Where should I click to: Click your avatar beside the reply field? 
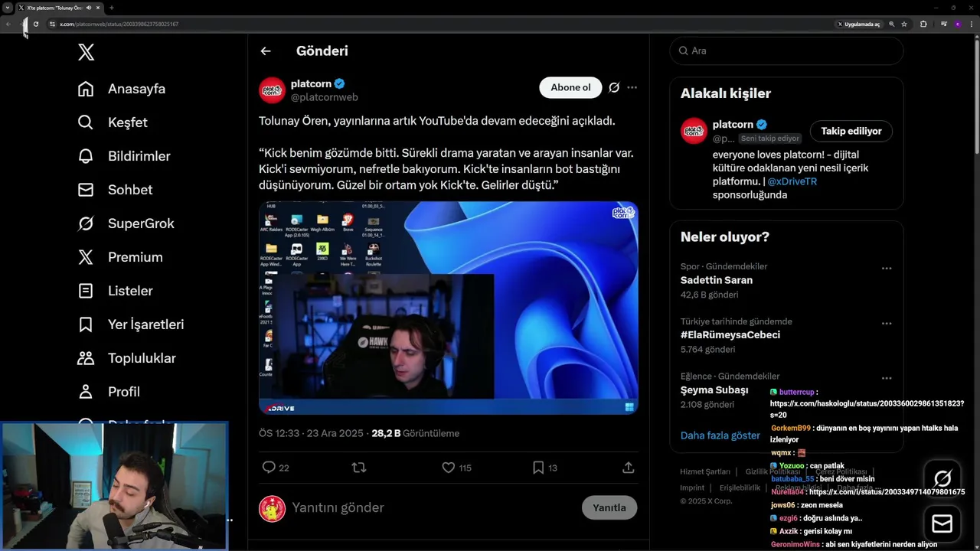point(272,508)
